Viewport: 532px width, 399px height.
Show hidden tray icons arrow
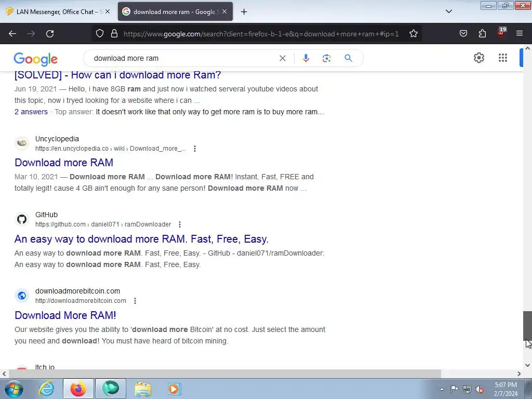(442, 389)
